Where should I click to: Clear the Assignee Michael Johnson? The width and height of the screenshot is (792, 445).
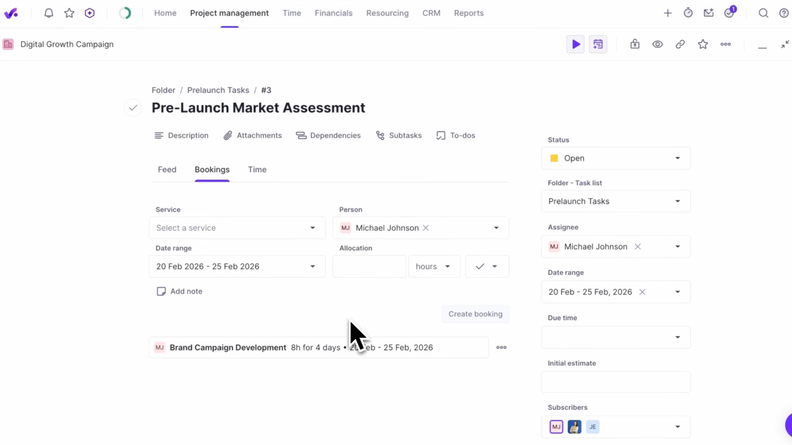coord(637,246)
